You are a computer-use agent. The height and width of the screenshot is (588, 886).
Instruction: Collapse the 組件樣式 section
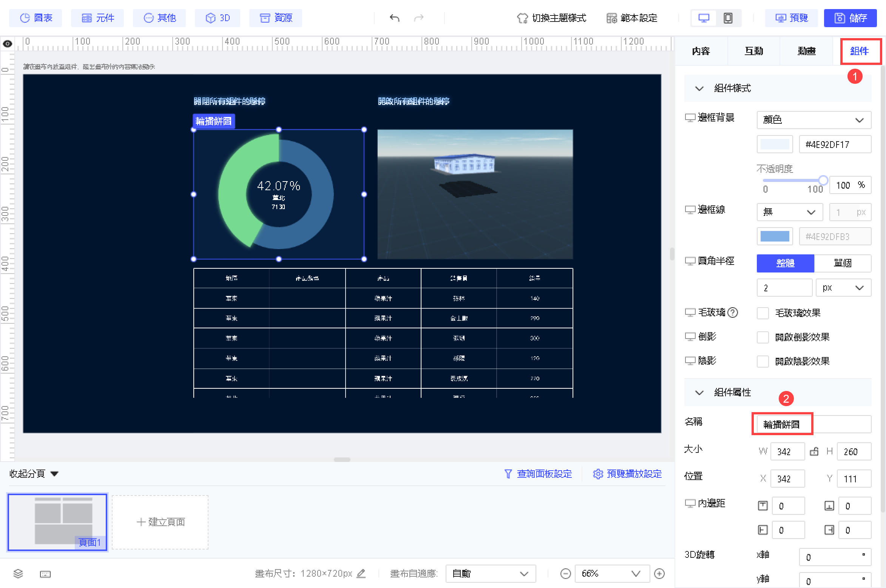699,88
